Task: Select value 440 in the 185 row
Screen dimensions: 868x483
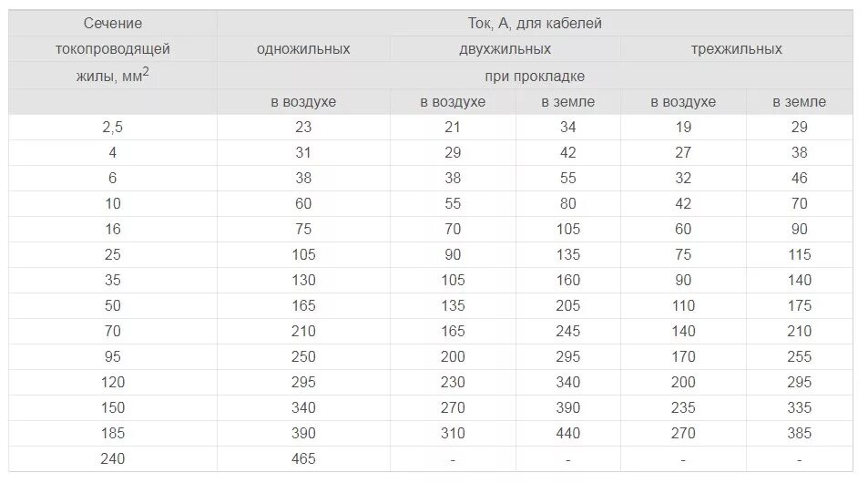Action: (568, 433)
